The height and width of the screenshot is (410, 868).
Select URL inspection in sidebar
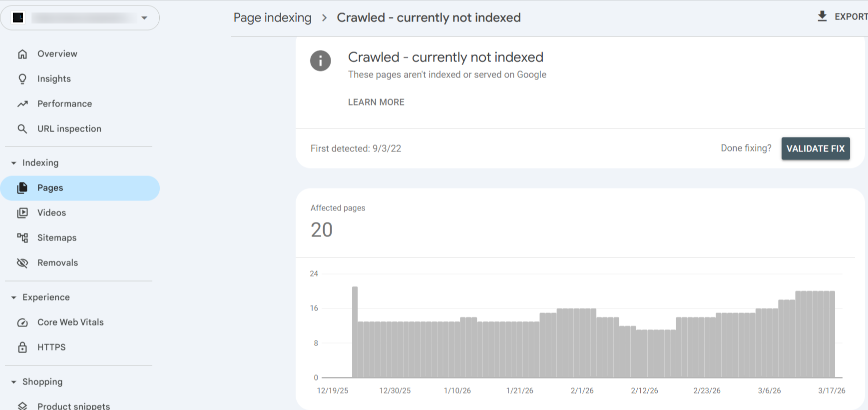[80, 129]
